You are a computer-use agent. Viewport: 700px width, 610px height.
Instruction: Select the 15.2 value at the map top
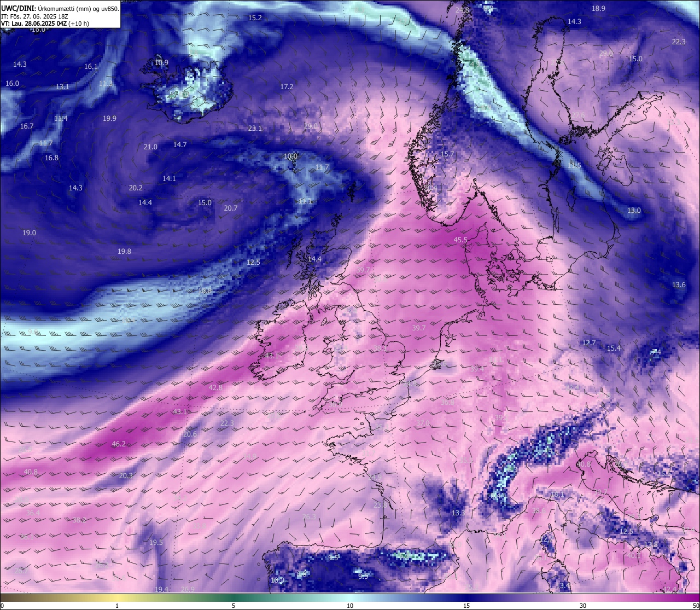[x=255, y=18]
